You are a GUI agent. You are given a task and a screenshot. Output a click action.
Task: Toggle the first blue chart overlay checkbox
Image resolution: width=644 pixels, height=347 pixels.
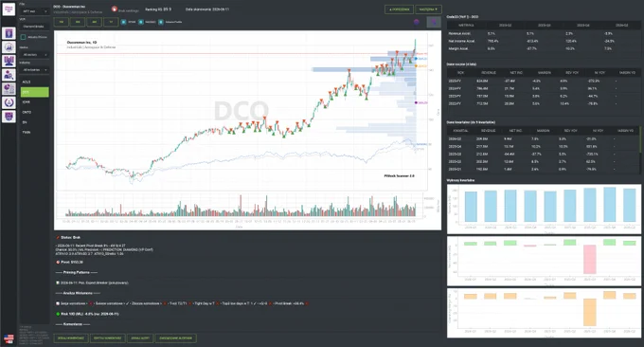pyautogui.click(x=124, y=22)
